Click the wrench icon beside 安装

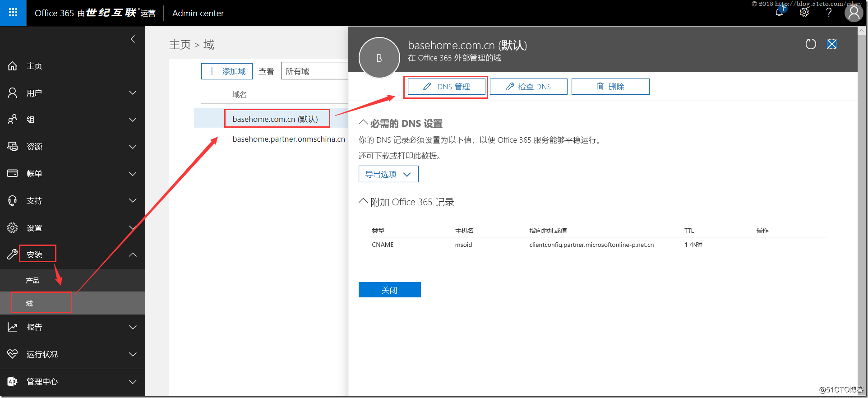pos(13,255)
